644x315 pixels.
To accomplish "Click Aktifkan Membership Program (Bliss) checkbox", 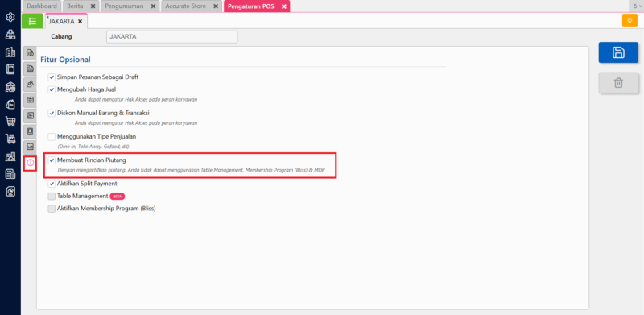I will [52, 209].
